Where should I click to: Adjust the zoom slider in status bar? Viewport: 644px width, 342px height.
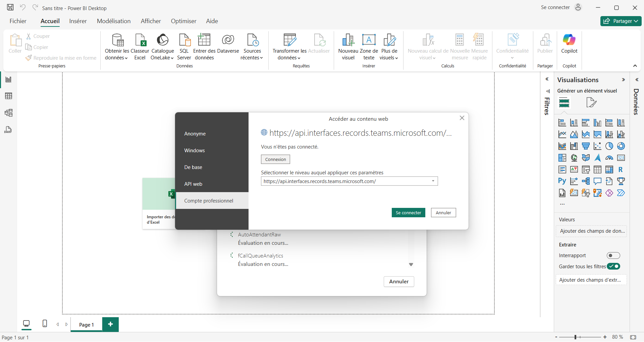tap(575, 337)
